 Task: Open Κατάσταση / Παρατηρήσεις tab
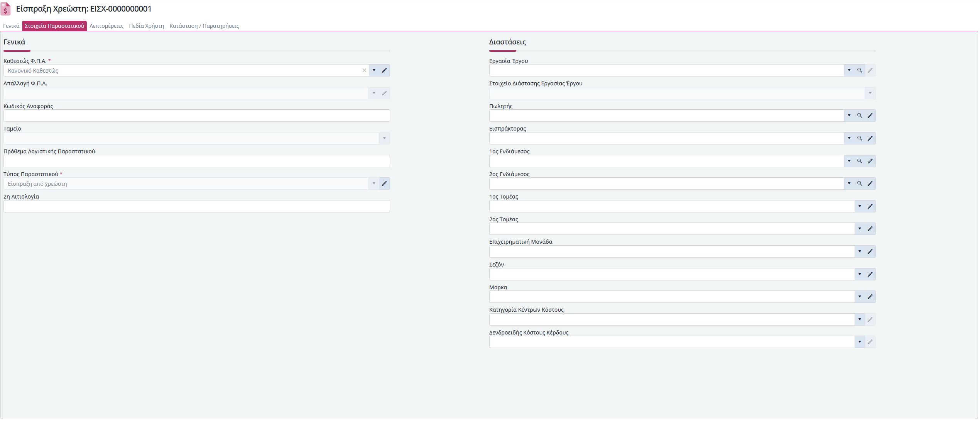pos(204,26)
